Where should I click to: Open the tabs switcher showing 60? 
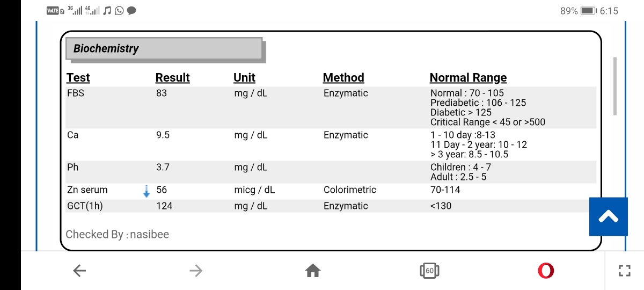point(429,271)
